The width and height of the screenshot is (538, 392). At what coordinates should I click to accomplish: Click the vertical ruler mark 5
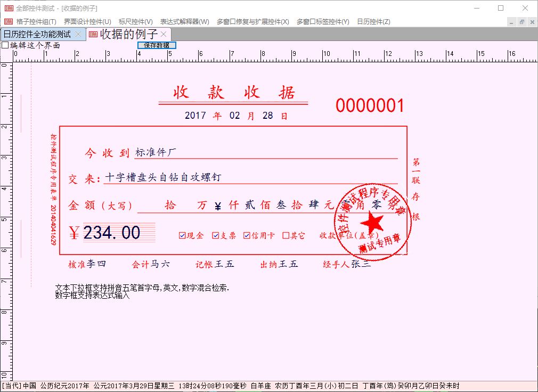click(4, 219)
